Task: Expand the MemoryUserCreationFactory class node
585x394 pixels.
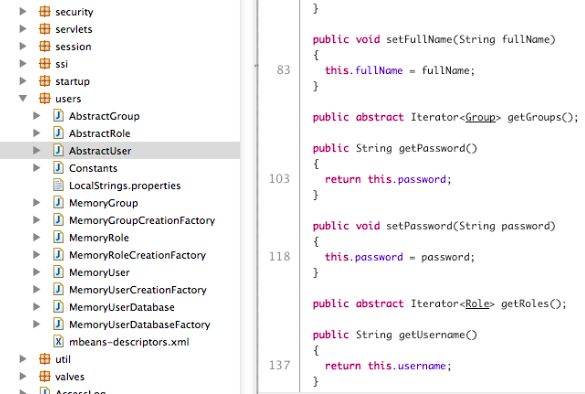Action: pyautogui.click(x=37, y=290)
